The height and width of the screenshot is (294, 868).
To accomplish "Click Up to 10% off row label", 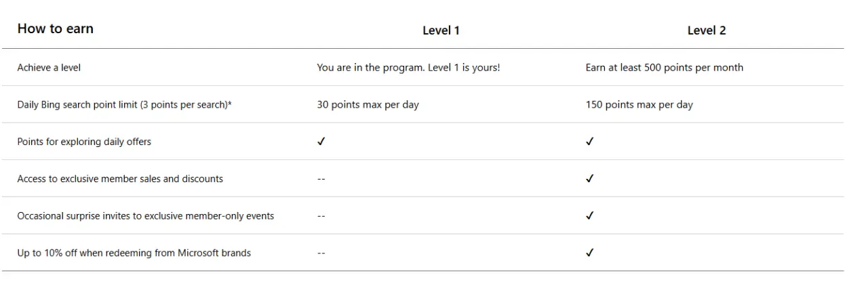I will point(134,253).
